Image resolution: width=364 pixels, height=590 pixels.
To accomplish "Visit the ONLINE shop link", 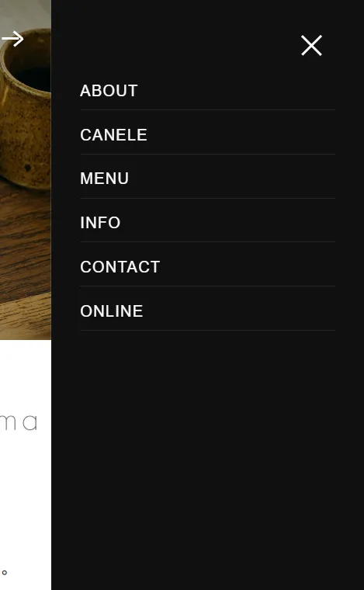I will click(x=111, y=311).
